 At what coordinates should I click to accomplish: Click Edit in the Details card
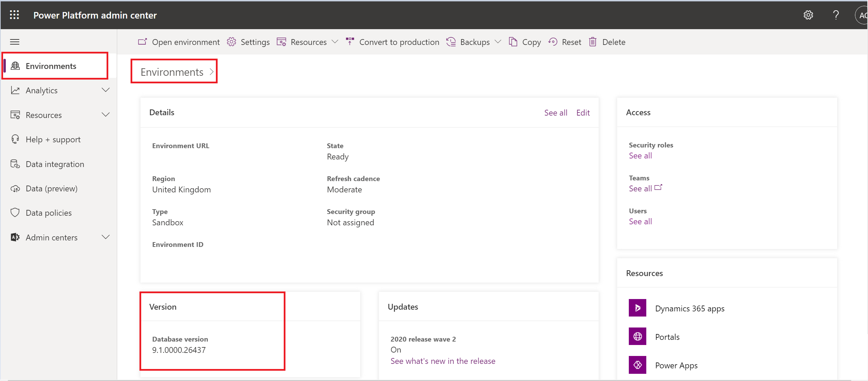583,112
